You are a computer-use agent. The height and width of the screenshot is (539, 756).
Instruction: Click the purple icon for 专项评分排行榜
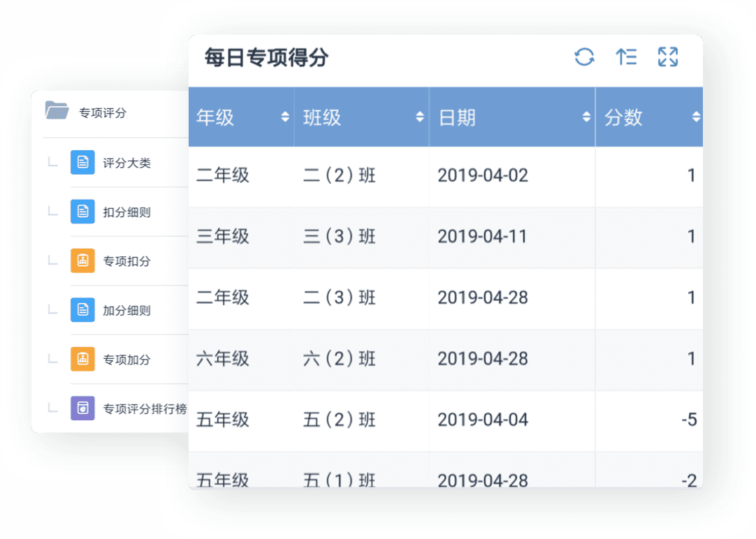tap(82, 408)
